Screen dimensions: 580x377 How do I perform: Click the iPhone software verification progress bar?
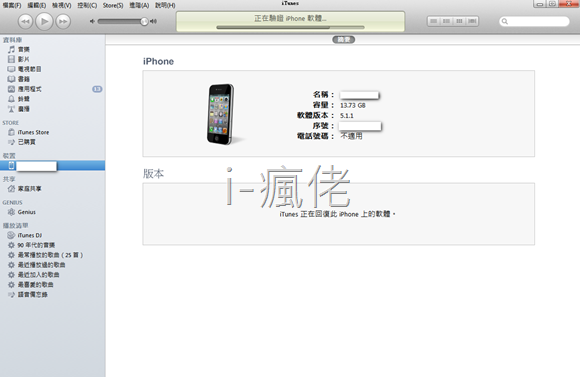(290, 27)
